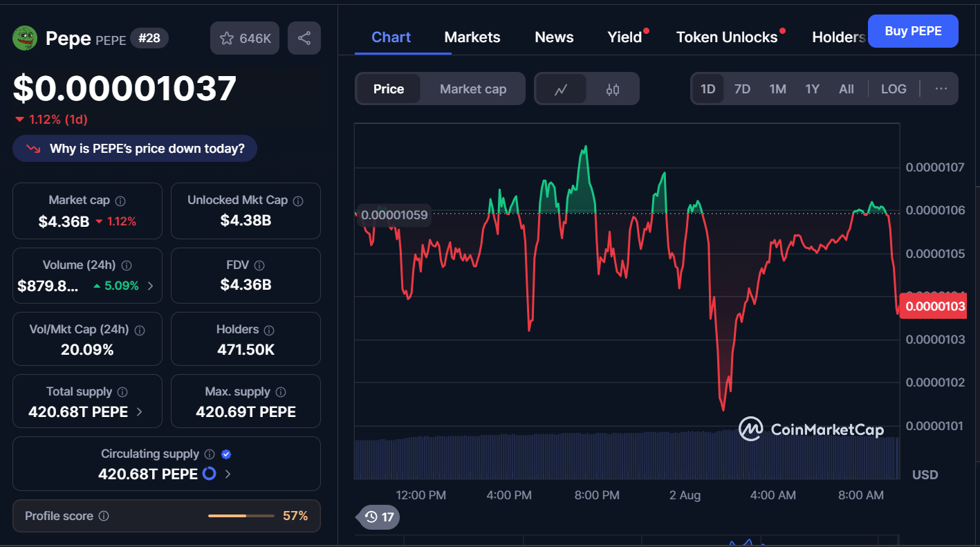The image size is (980, 547).
Task: Open the Markets tab
Action: (x=472, y=37)
